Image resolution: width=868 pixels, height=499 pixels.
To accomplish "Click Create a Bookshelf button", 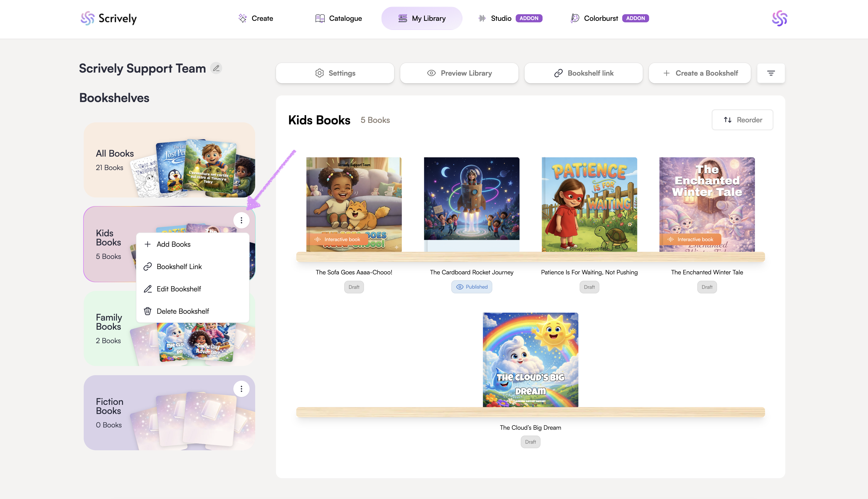I will (700, 73).
